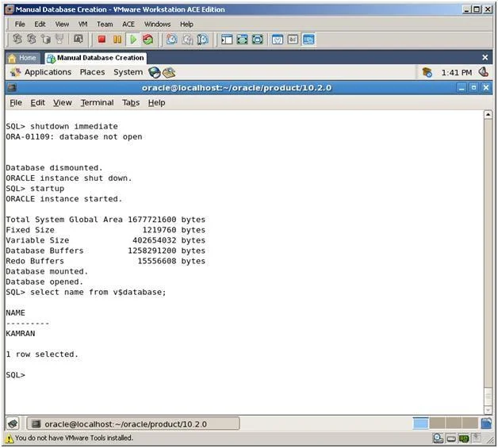Switch to the second workspace

click(437, 423)
